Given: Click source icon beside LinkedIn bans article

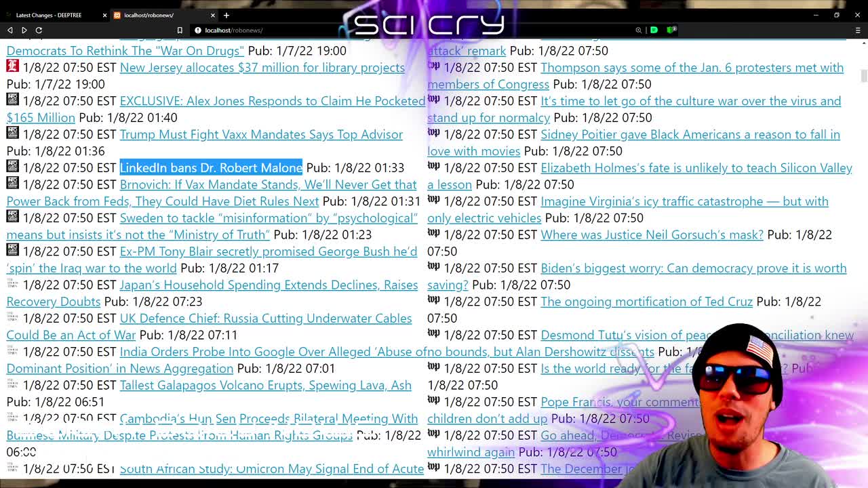Looking at the screenshot, I should 12,166.
